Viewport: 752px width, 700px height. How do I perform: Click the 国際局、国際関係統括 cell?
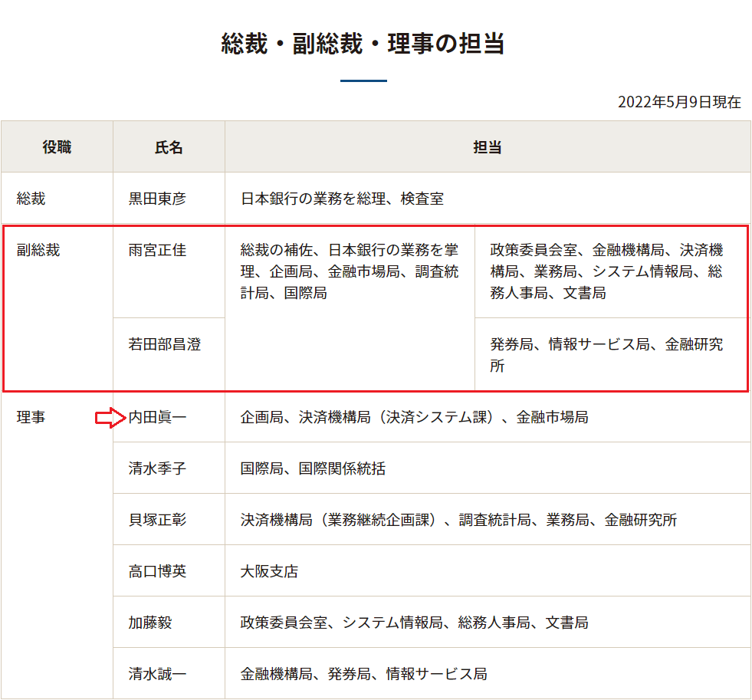point(313,468)
